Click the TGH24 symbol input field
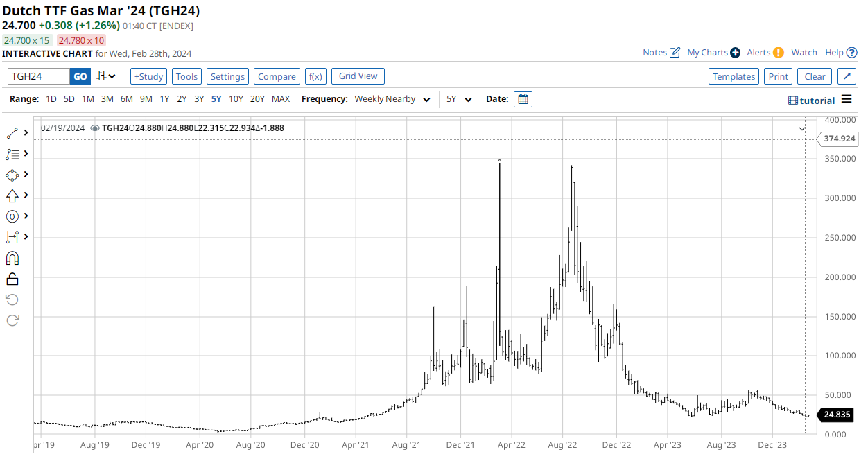 39,76
